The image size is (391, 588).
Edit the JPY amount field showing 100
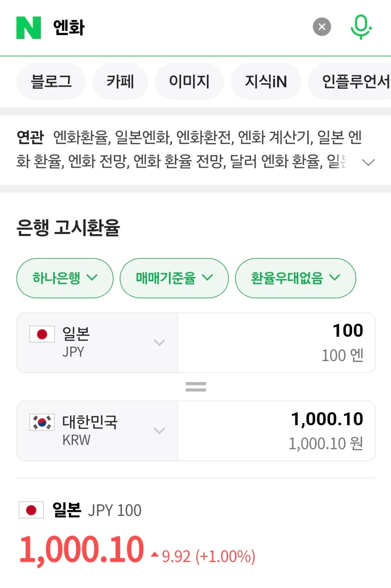coord(277,343)
